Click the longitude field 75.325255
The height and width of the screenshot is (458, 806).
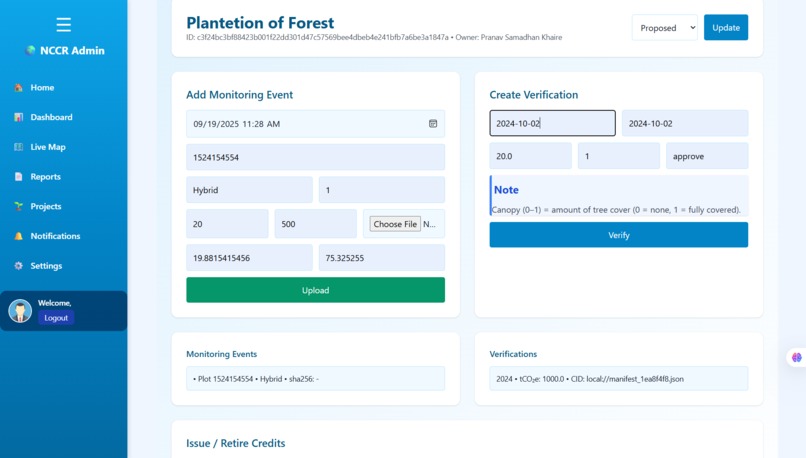(x=381, y=258)
